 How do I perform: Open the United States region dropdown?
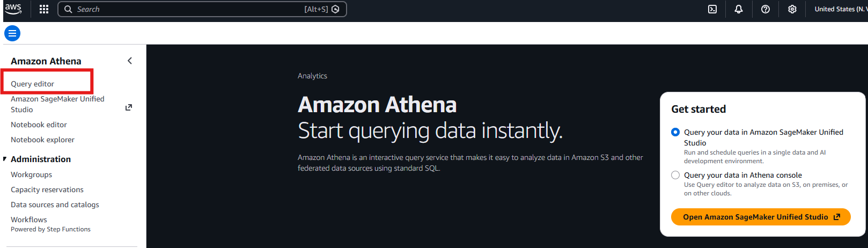pos(840,9)
